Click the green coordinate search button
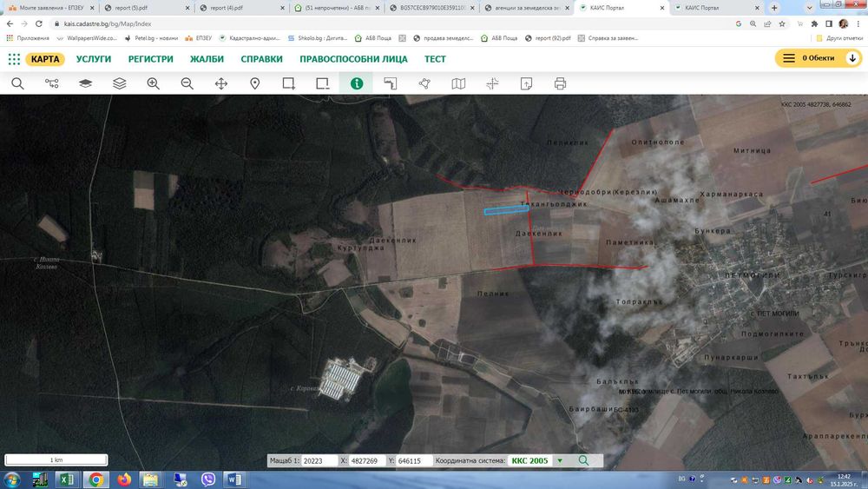This screenshot has width=868, height=489. tap(583, 460)
